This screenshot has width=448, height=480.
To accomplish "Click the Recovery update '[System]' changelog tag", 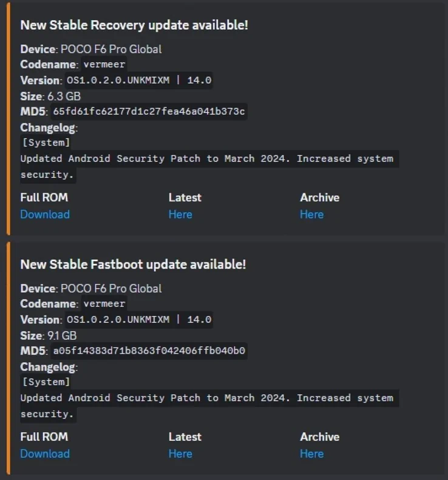I will (x=46, y=143).
